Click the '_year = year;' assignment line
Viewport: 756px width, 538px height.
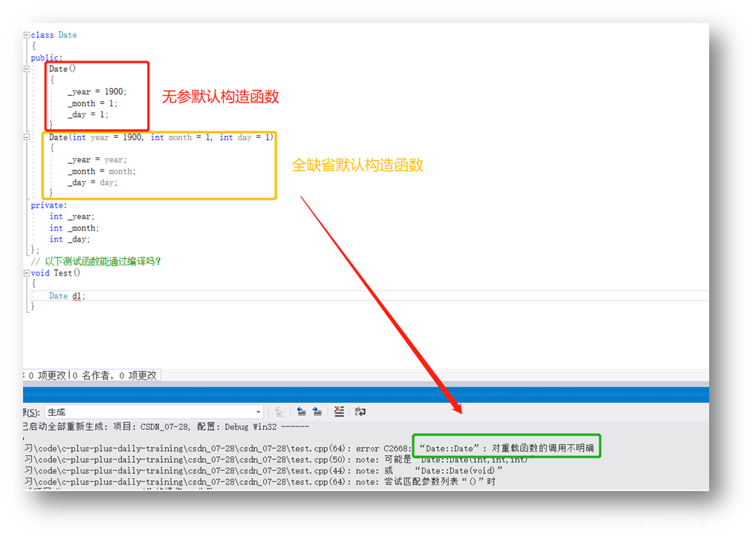pyautogui.click(x=97, y=159)
